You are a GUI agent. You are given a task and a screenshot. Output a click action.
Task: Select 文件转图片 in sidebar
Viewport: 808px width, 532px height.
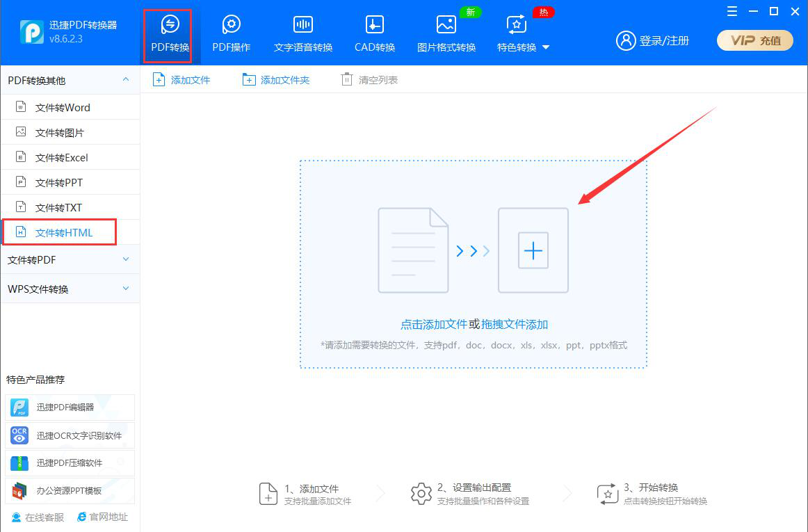pos(70,133)
